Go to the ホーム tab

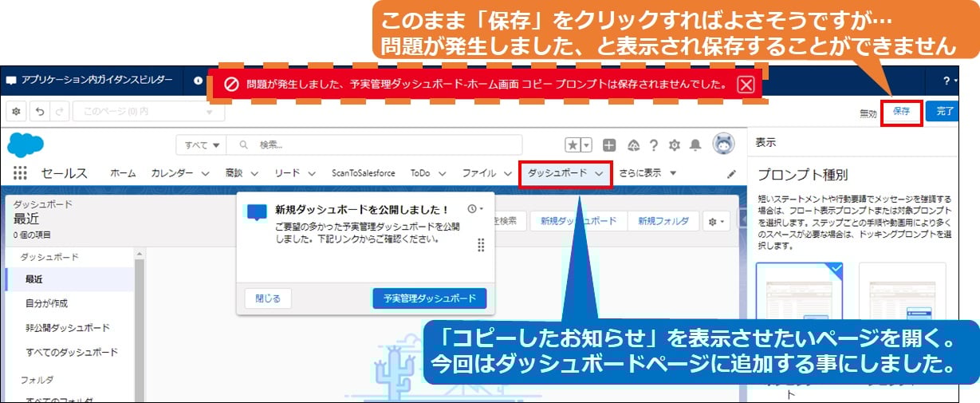click(x=123, y=173)
